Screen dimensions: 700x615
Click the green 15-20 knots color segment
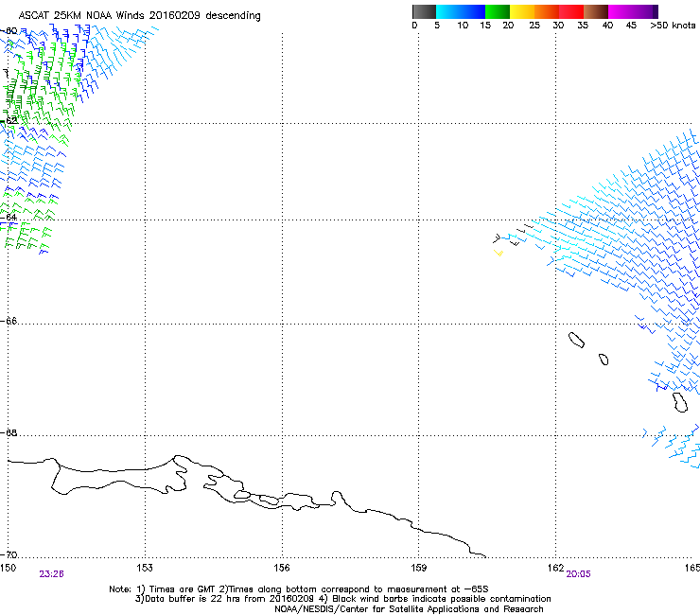[x=498, y=11]
